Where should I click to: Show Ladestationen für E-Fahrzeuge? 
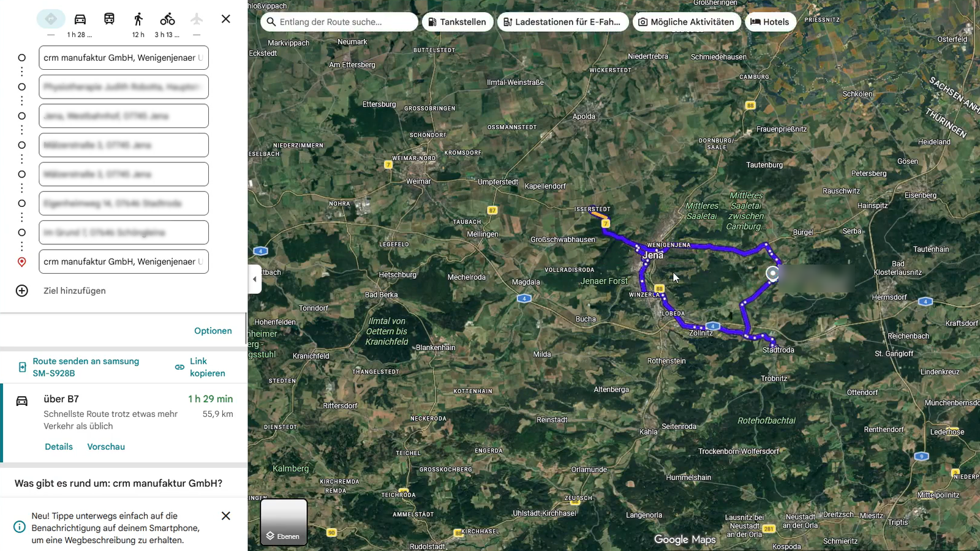pyautogui.click(x=563, y=22)
